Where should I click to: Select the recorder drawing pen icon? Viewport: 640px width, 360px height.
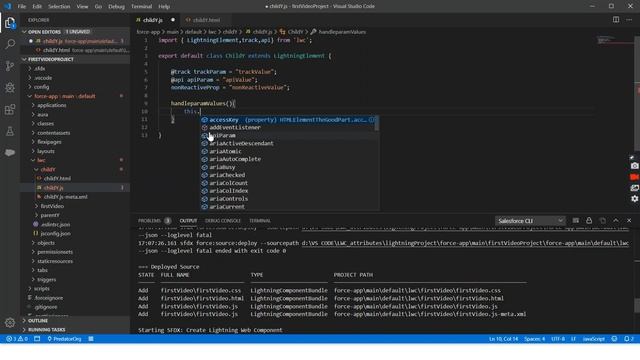(632, 157)
